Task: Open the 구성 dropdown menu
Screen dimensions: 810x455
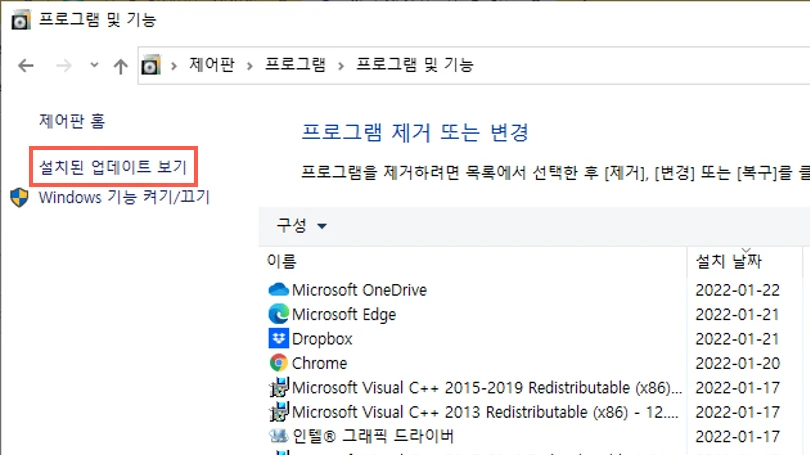Action: tap(302, 226)
